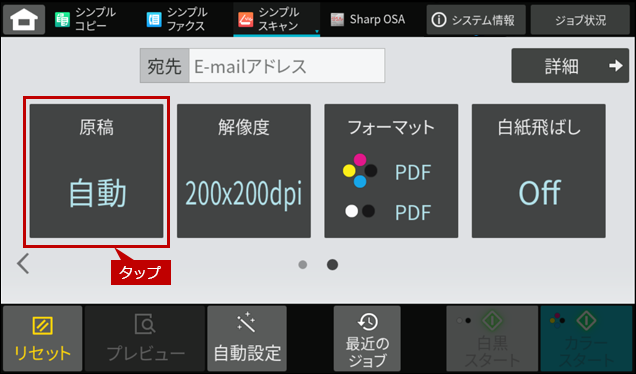Viewport: 636px width, 374px height.
Task: Select the first page indicator dot
Action: click(303, 265)
